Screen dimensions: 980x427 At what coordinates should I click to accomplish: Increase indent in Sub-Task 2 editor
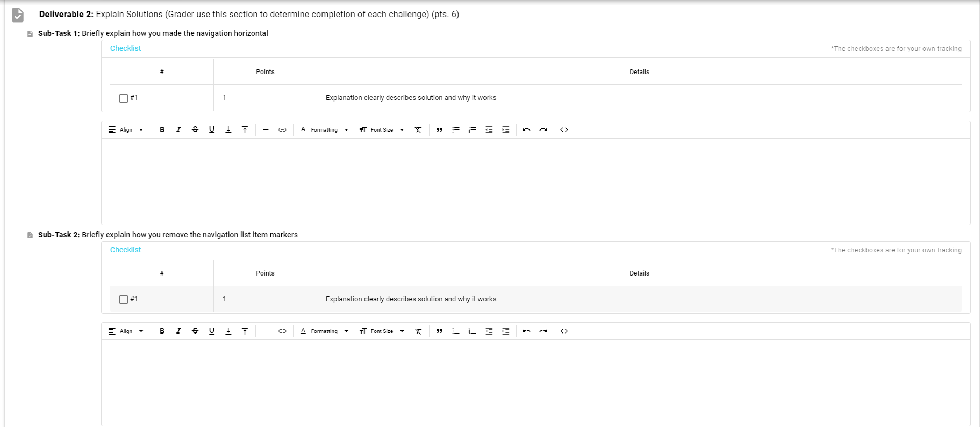pyautogui.click(x=506, y=331)
